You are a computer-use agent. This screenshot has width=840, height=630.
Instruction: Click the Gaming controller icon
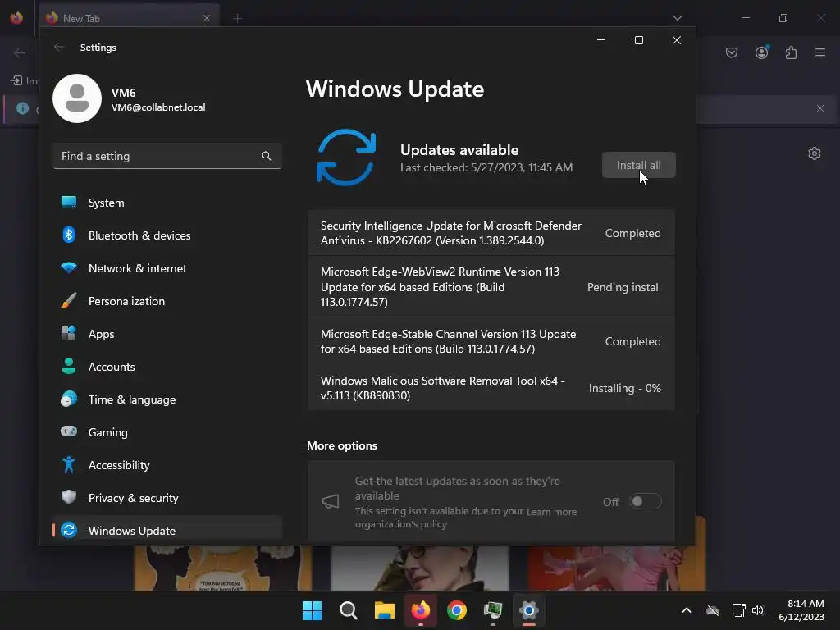click(x=69, y=431)
